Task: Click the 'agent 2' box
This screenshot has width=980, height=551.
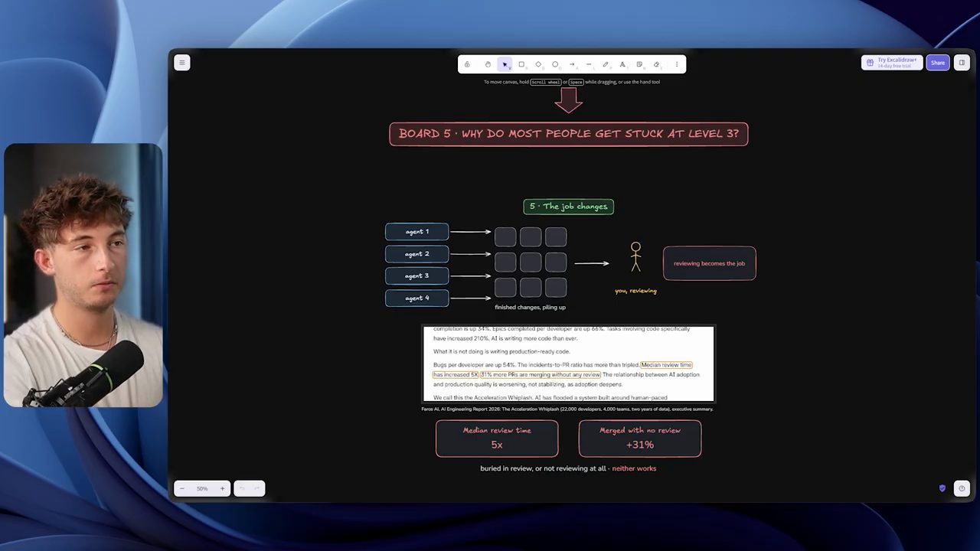Action: (x=417, y=254)
